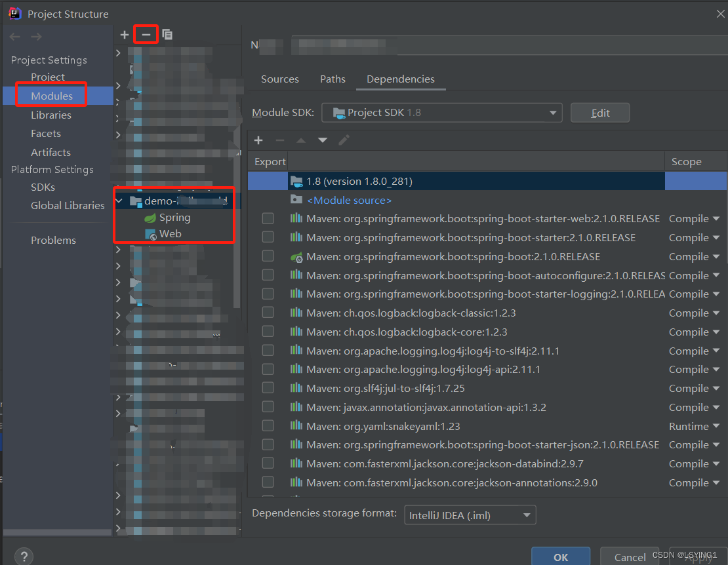The width and height of the screenshot is (728, 565).
Task: Click the add module plus icon
Action: click(x=125, y=35)
